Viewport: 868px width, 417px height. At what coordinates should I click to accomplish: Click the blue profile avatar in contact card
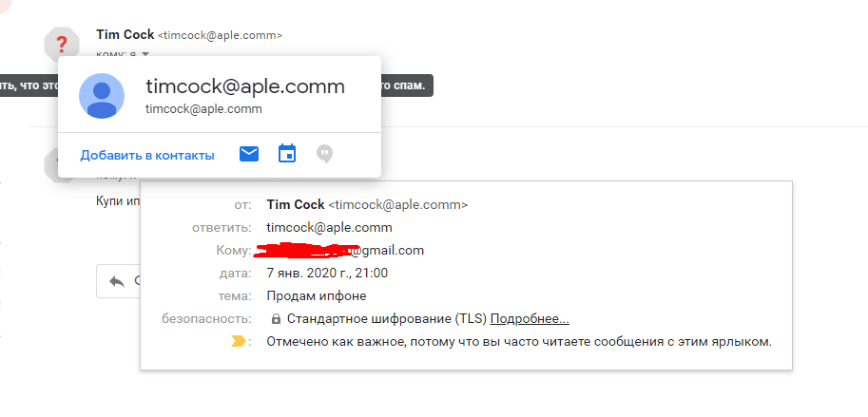click(x=102, y=95)
